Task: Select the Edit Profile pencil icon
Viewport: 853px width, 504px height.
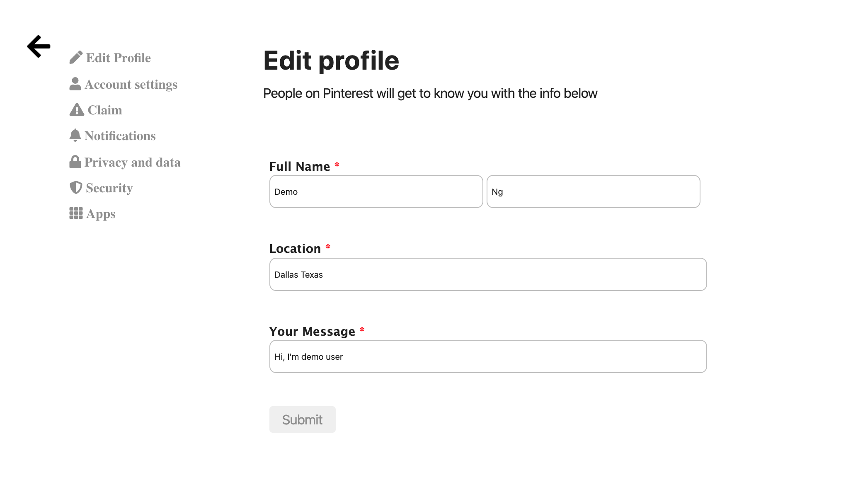Action: point(75,57)
